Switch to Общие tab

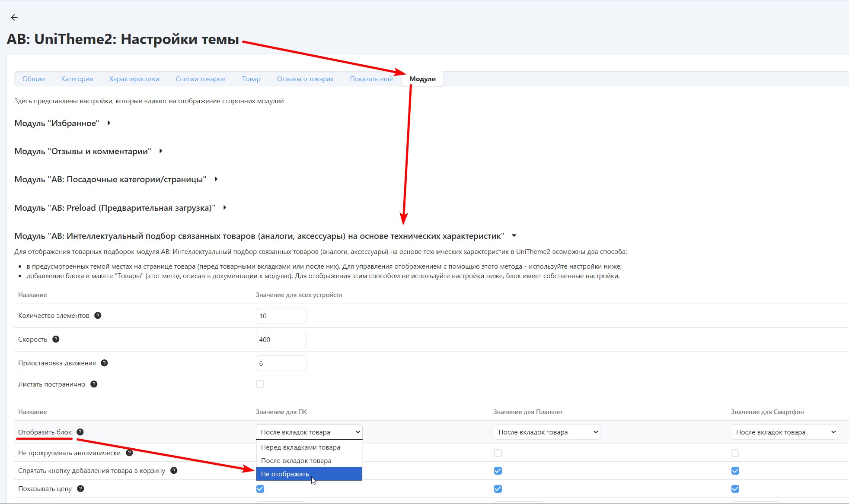coord(34,79)
